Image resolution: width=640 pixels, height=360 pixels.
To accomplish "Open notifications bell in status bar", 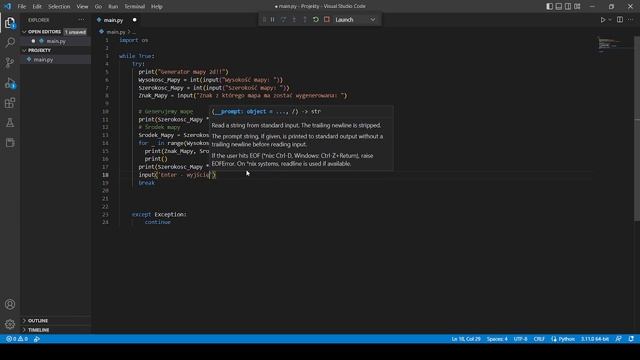I will coord(631,339).
